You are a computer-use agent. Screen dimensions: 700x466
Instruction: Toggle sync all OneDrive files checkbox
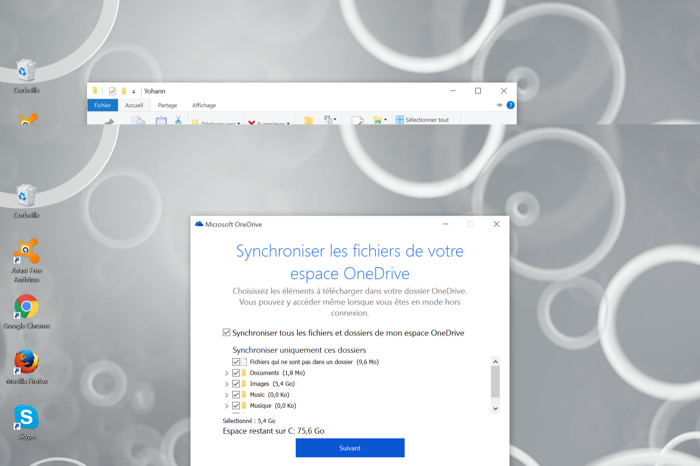pyautogui.click(x=227, y=333)
